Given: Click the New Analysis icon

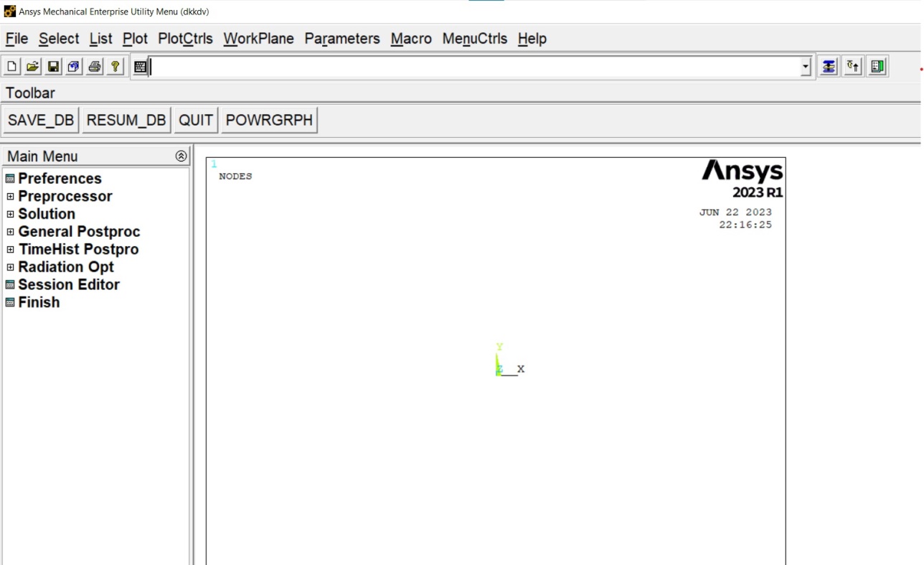Looking at the screenshot, I should coord(11,67).
